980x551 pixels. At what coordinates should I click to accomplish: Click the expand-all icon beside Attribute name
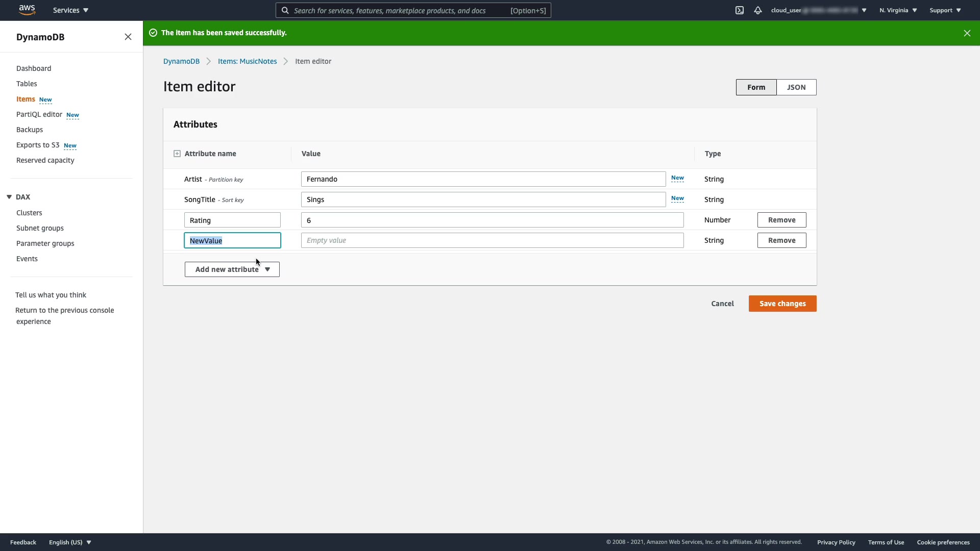177,154
